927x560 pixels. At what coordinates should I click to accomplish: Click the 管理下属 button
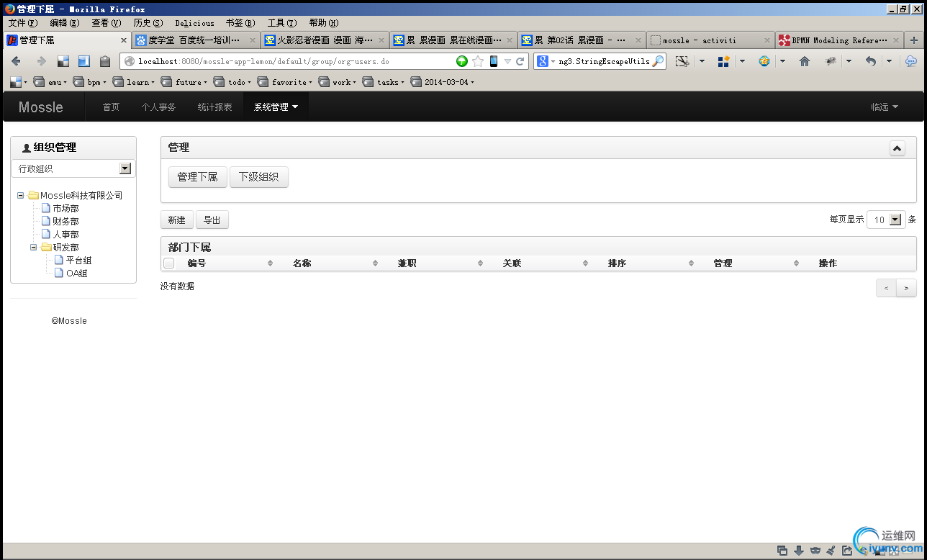[x=198, y=176]
